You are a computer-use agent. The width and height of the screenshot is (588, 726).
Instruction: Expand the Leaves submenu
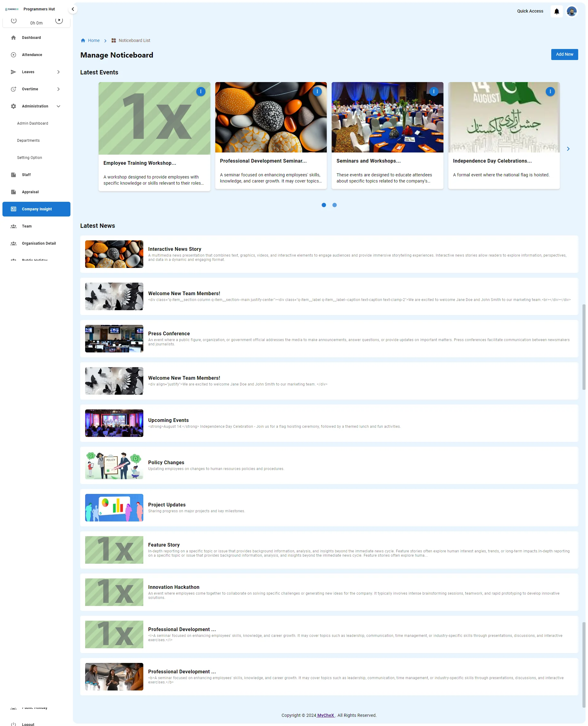pyautogui.click(x=58, y=72)
